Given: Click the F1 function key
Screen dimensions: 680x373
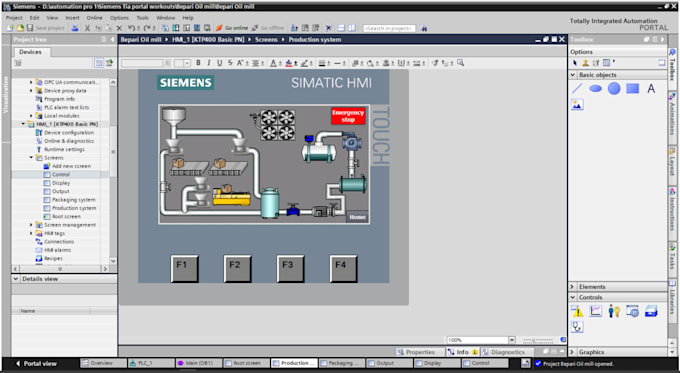Looking at the screenshot, I should click(184, 268).
